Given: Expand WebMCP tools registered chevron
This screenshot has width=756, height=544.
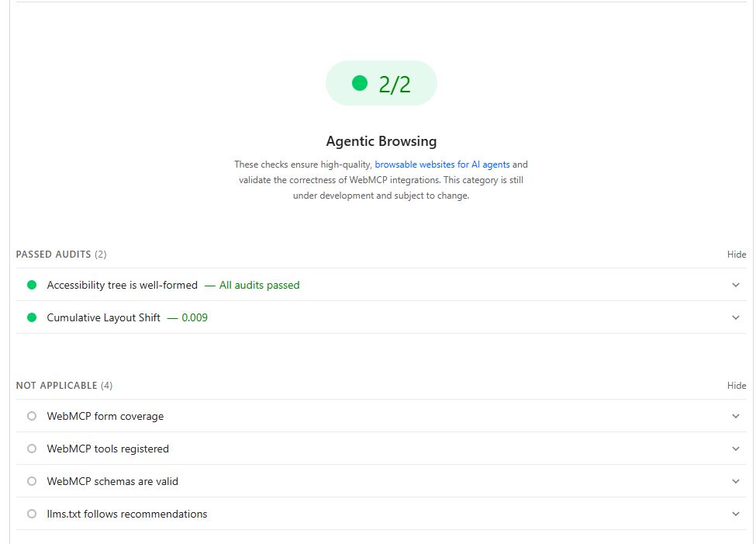Looking at the screenshot, I should tap(736, 449).
